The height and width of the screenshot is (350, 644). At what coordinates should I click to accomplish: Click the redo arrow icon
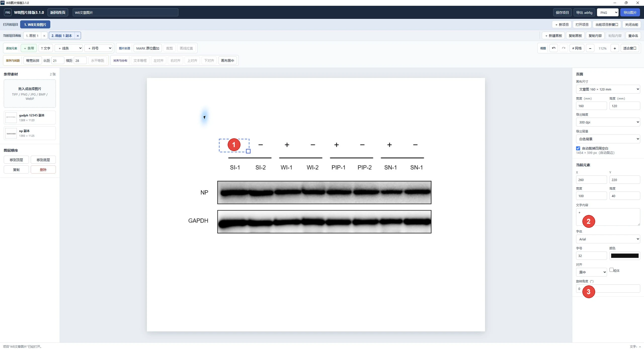(x=564, y=48)
